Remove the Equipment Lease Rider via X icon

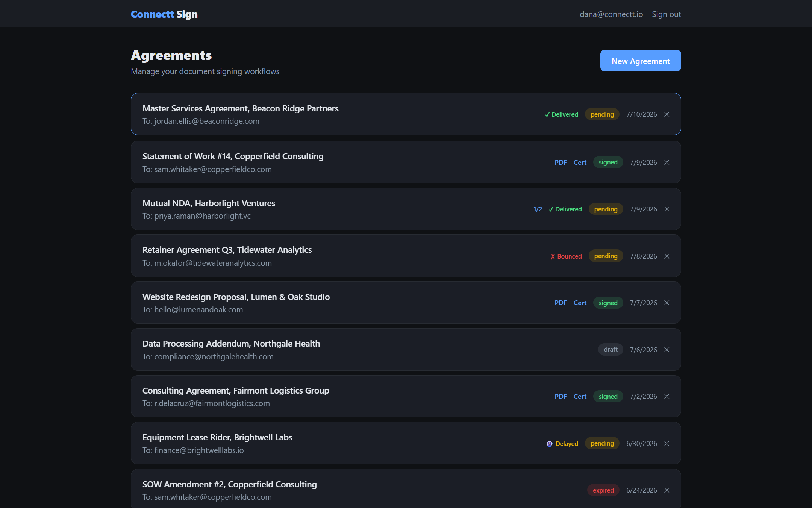coord(667,443)
